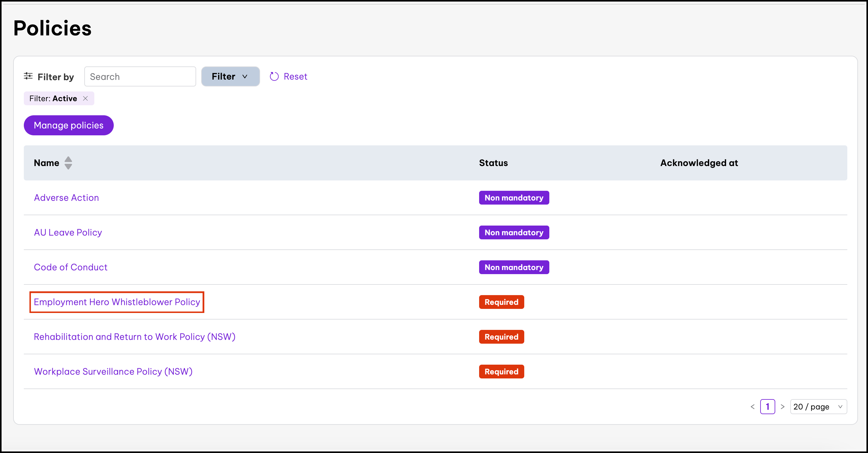Click the Reset circular arrow icon
This screenshot has width=868, height=453.
pos(274,76)
